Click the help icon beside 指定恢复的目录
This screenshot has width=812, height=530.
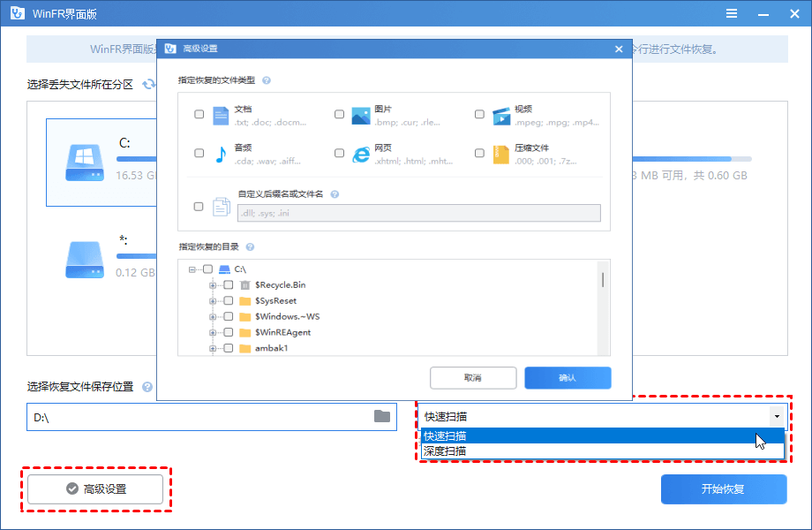pos(250,247)
